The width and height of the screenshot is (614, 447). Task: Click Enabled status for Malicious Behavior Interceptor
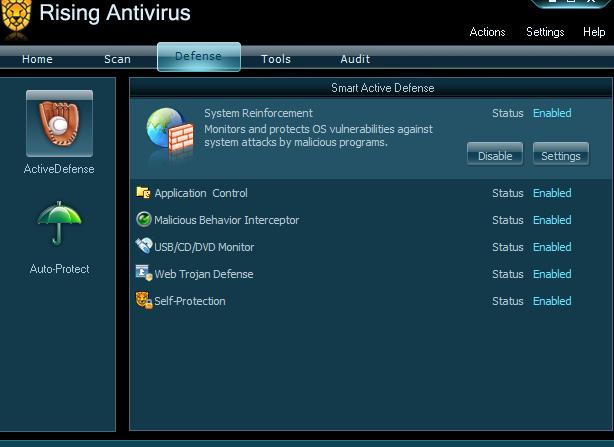tap(552, 220)
